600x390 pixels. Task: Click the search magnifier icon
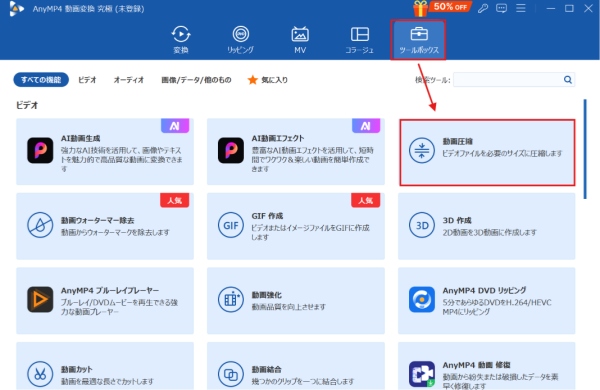click(568, 80)
